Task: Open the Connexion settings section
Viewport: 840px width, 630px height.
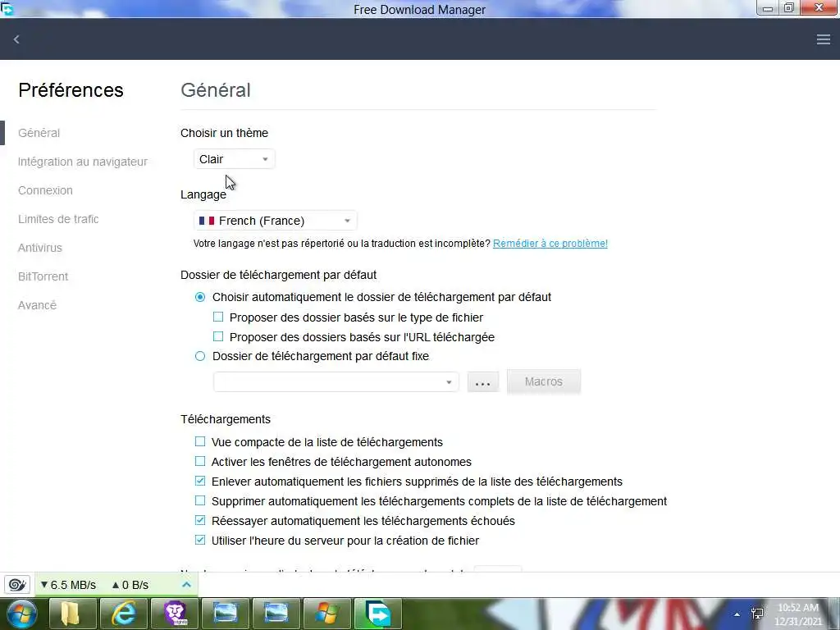Action: pos(46,190)
